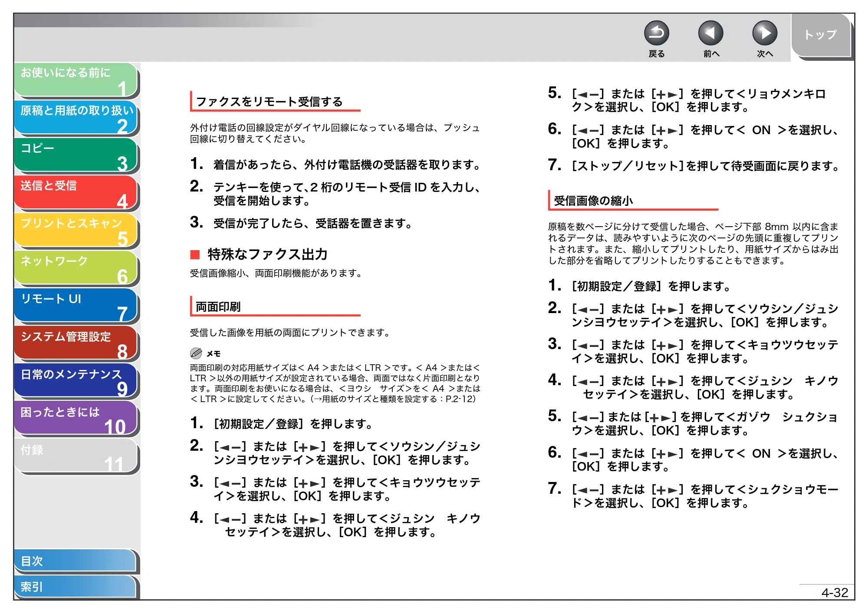The image size is (868, 614).
Task: Click the 戻る (back) round arrow icon
Action: [656, 33]
